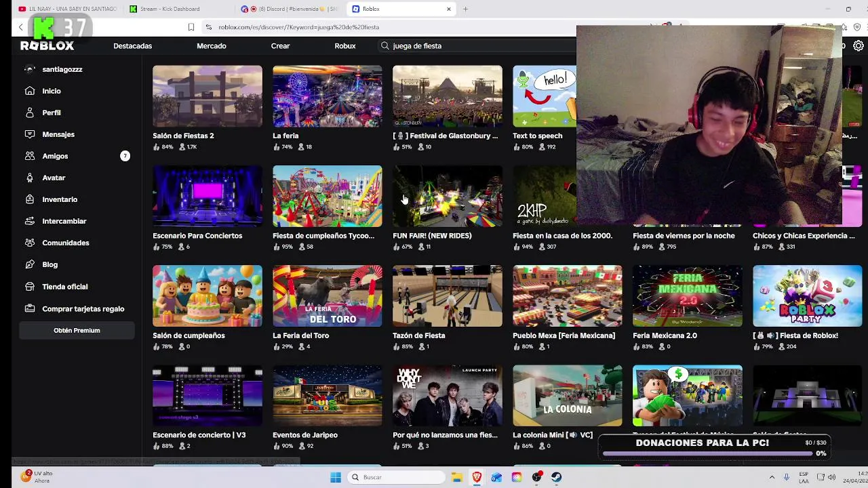Open Tienda oficial via its cart icon

click(30, 286)
